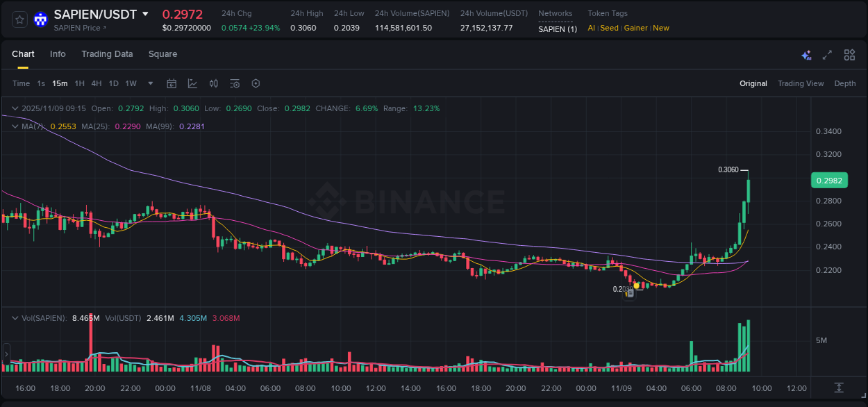Open the date range calendar picker
This screenshot has width=868, height=407.
[172, 83]
